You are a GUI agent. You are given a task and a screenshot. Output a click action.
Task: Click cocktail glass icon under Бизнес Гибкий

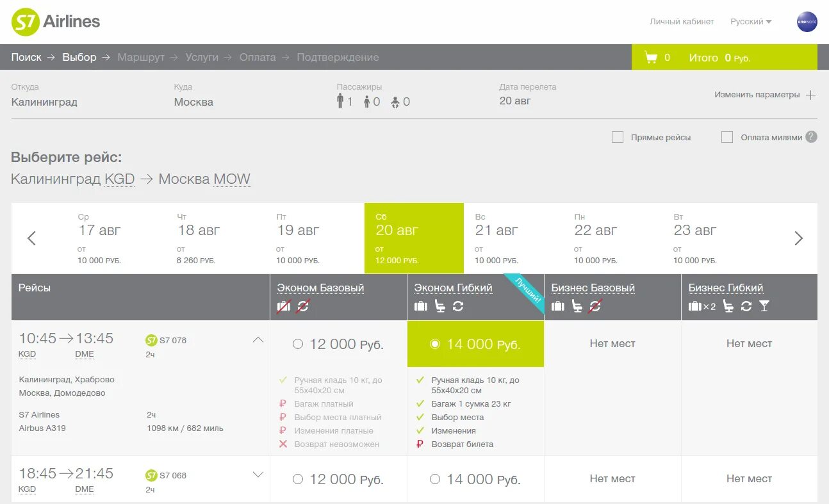[x=764, y=306]
